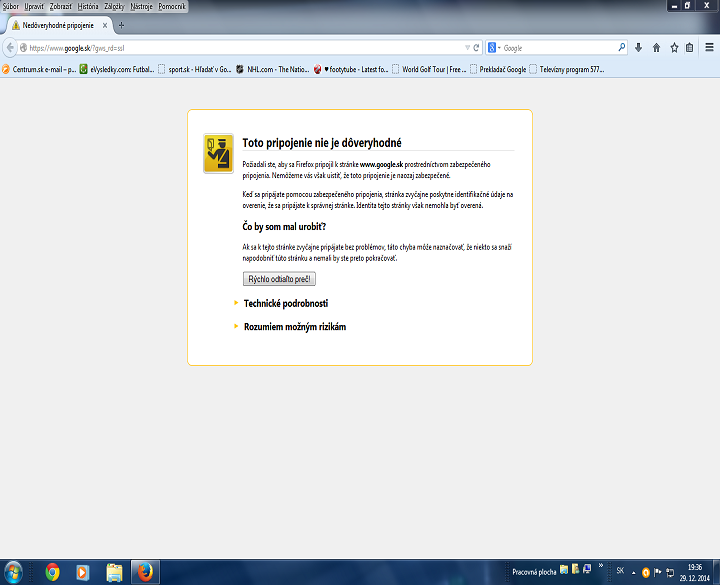Open the downloads arrow icon in toolbar

click(639, 47)
